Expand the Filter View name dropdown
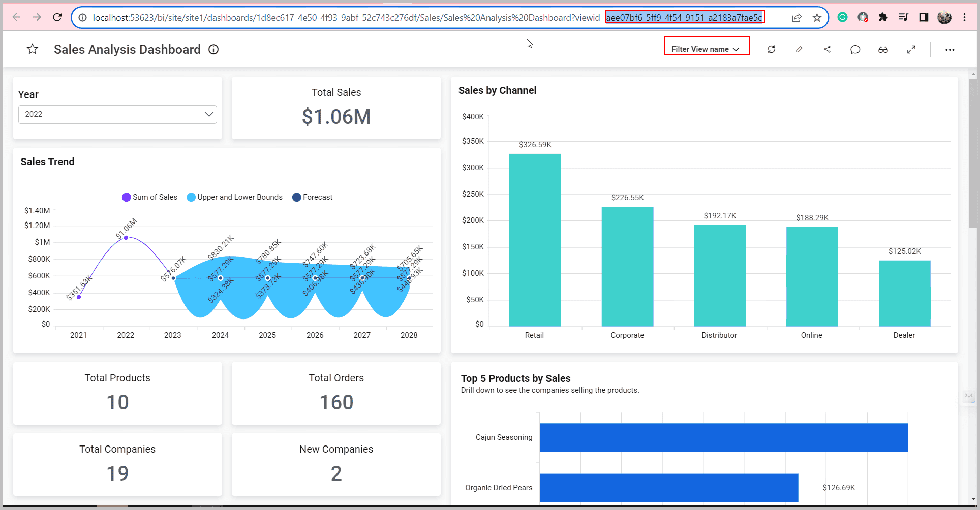The height and width of the screenshot is (510, 980). (x=706, y=49)
